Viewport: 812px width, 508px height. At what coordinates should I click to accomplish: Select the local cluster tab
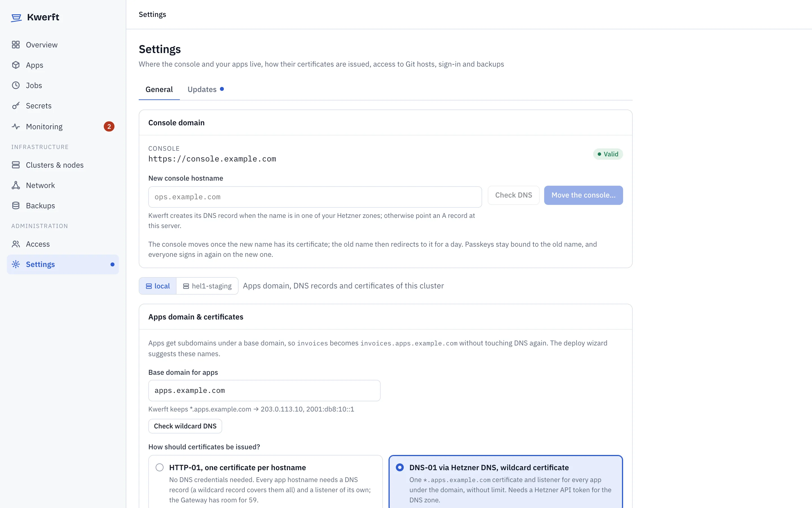[x=158, y=286]
